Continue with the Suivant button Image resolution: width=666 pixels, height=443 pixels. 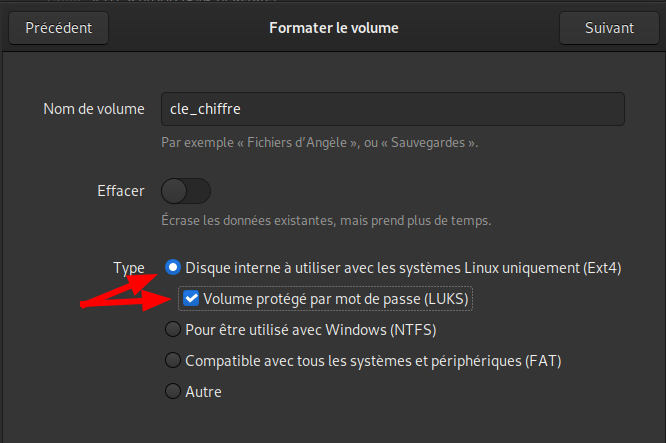[x=609, y=28]
